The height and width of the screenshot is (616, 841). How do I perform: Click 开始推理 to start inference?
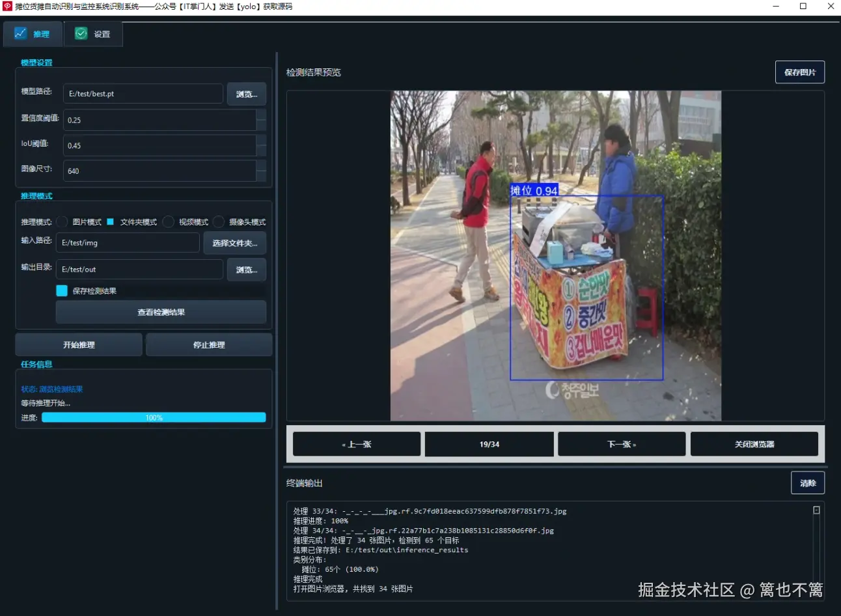tap(78, 344)
